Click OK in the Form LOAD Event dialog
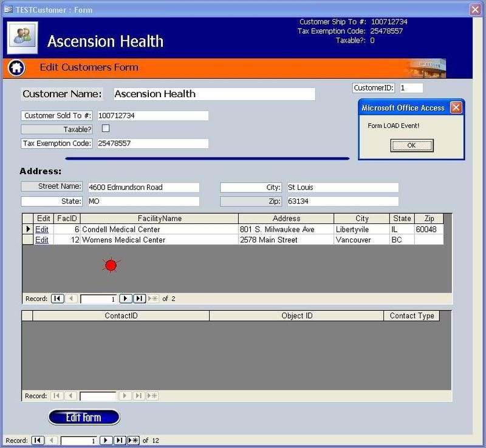This screenshot has height=448, width=486. tap(412, 145)
